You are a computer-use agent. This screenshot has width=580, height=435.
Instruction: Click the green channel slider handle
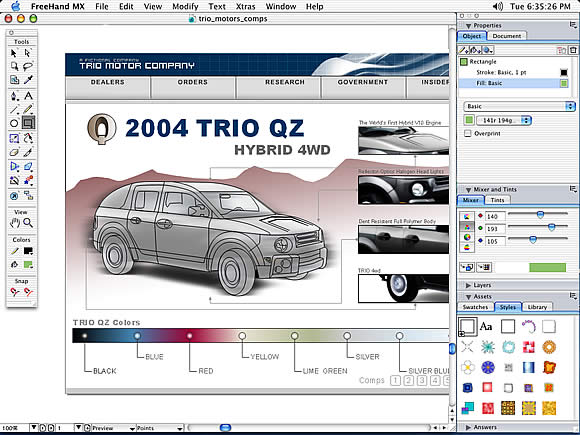[x=551, y=227]
